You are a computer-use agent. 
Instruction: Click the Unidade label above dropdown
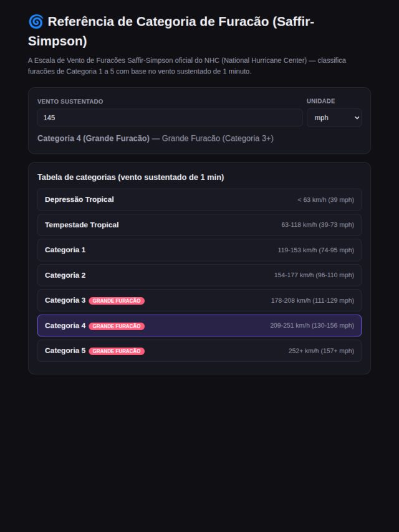[x=320, y=101]
